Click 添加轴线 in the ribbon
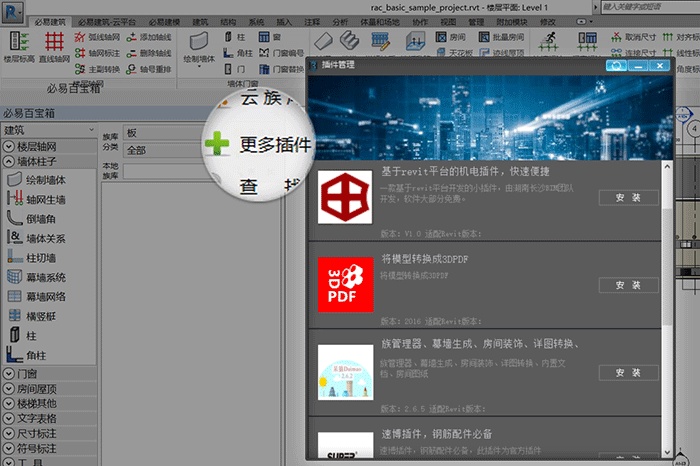The image size is (700, 466). tap(149, 37)
